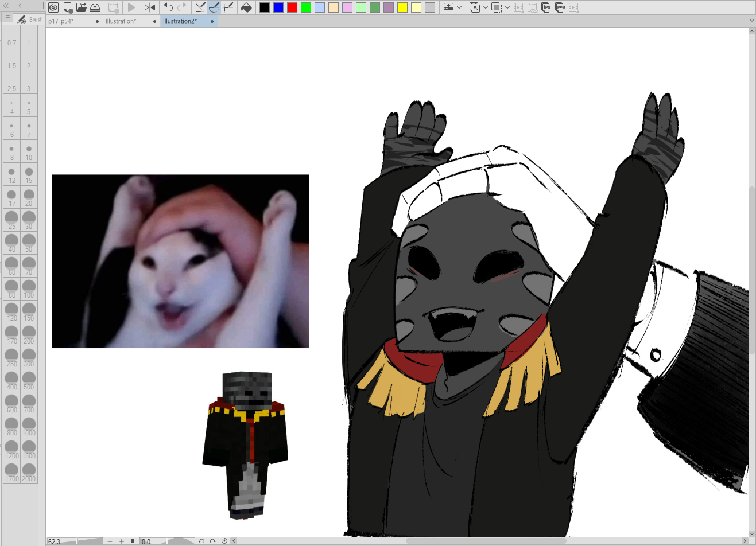Click the New document icon
756x546 pixels.
68,7
